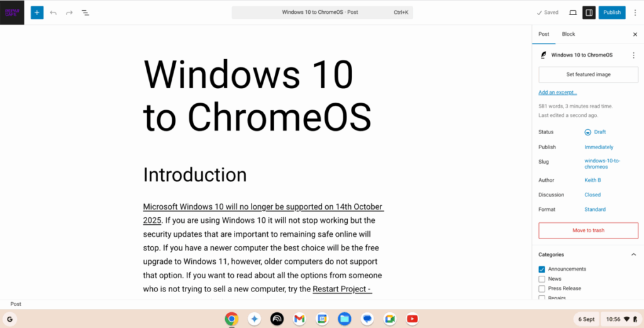Screen dimensions: 644x328
Task: Toggle the settings sidebar panel
Action: pos(589,13)
